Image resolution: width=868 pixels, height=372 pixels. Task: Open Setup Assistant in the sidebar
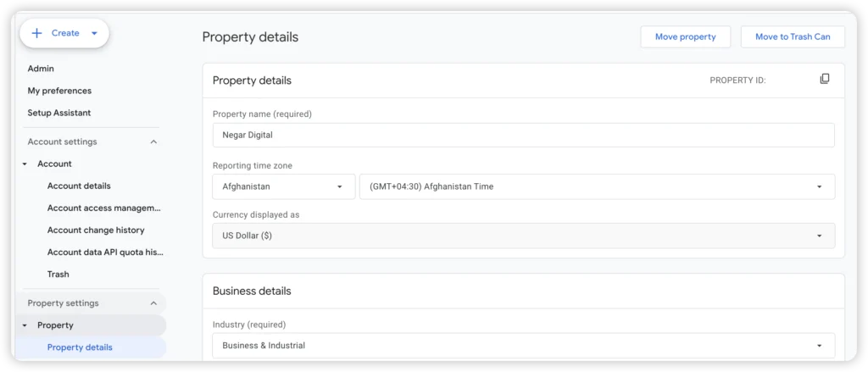click(59, 113)
